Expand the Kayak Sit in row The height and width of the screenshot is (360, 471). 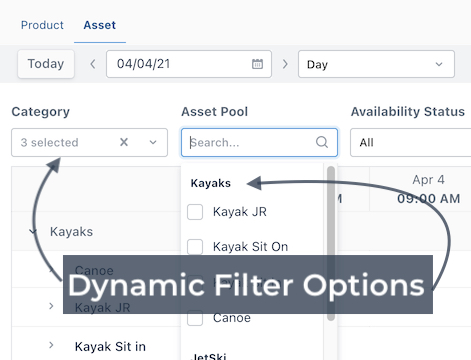pos(51,345)
